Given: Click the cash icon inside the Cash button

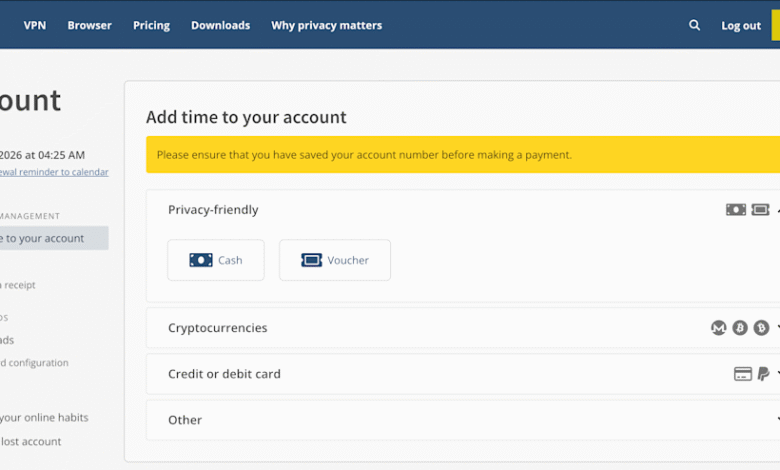Looking at the screenshot, I should [201, 260].
